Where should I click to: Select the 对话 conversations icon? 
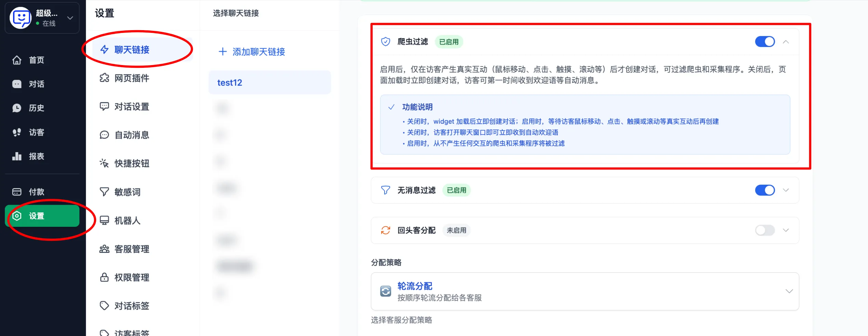coord(16,84)
